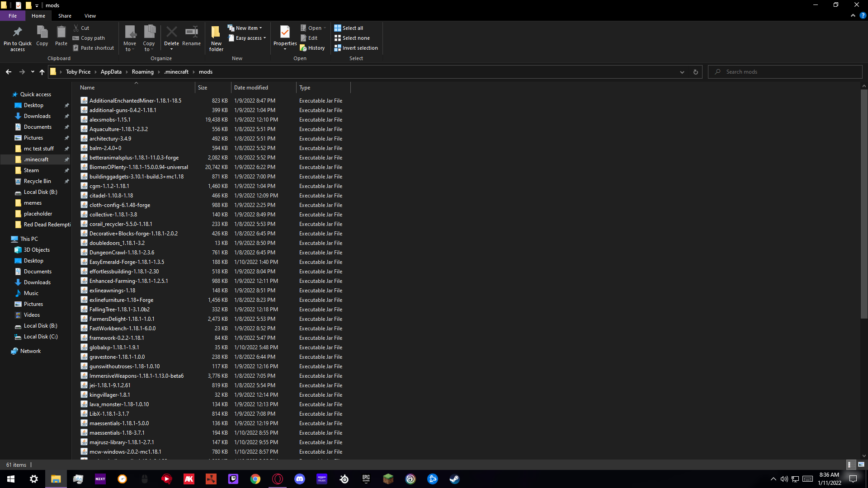The width and height of the screenshot is (868, 488).
Task: Click Cut in the Clipboard group
Action: tap(81, 28)
